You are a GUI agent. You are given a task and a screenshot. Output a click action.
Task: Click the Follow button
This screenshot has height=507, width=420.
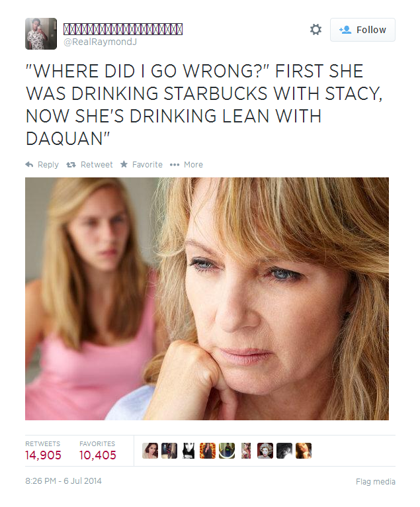pyautogui.click(x=362, y=30)
